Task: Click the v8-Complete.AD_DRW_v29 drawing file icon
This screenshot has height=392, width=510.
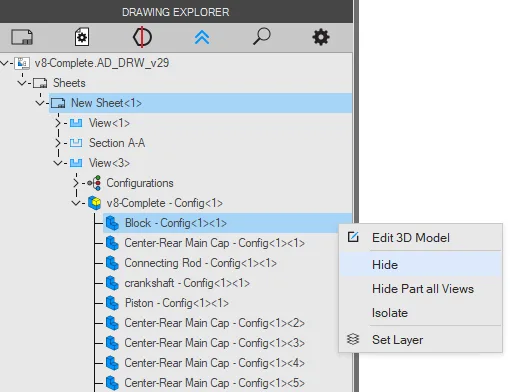Action: pos(22,63)
